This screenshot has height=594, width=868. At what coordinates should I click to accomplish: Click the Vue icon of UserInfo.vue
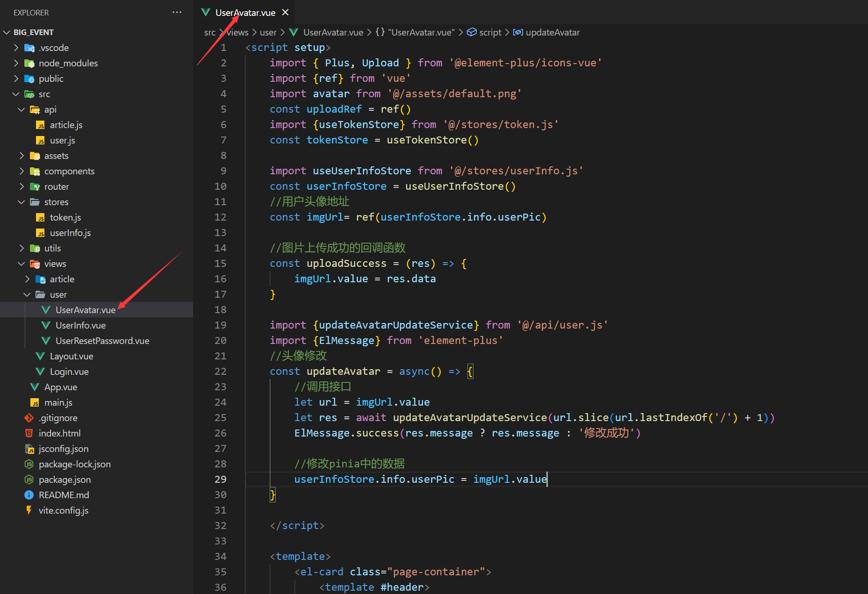[x=46, y=325]
